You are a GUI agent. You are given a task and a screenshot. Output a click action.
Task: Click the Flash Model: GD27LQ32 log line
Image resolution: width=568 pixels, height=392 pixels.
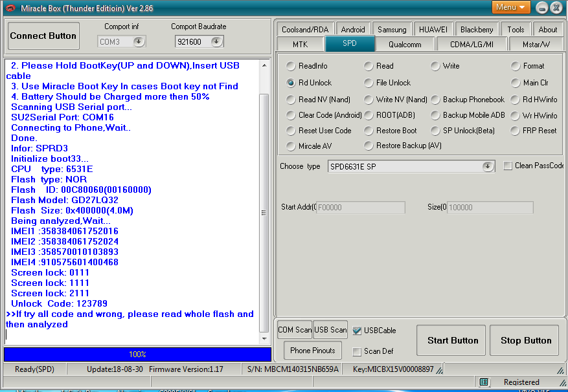(x=65, y=200)
